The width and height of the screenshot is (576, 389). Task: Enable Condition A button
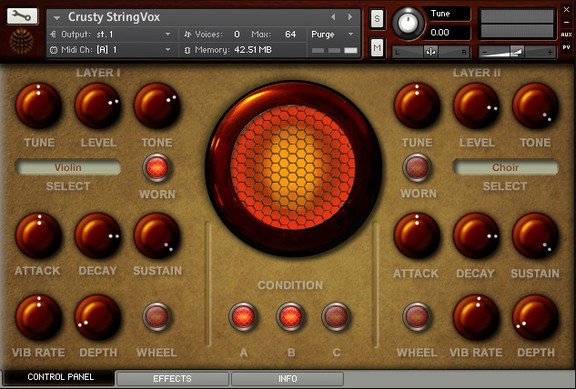pyautogui.click(x=243, y=316)
